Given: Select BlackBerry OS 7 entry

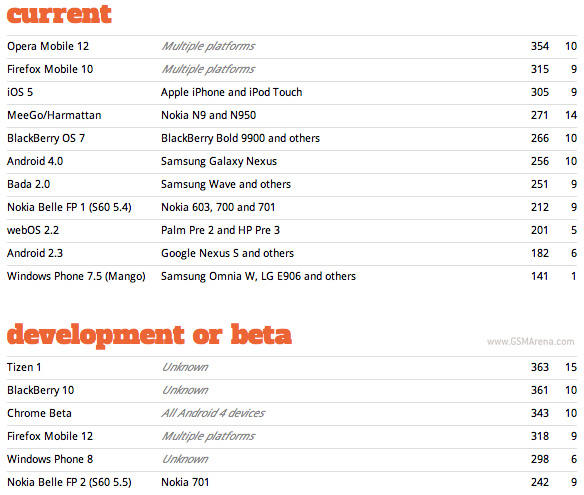Looking at the screenshot, I should 46,139.
